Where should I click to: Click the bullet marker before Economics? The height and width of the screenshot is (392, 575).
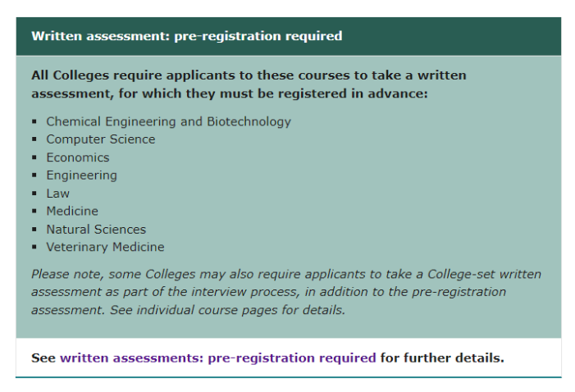pyautogui.click(x=34, y=158)
